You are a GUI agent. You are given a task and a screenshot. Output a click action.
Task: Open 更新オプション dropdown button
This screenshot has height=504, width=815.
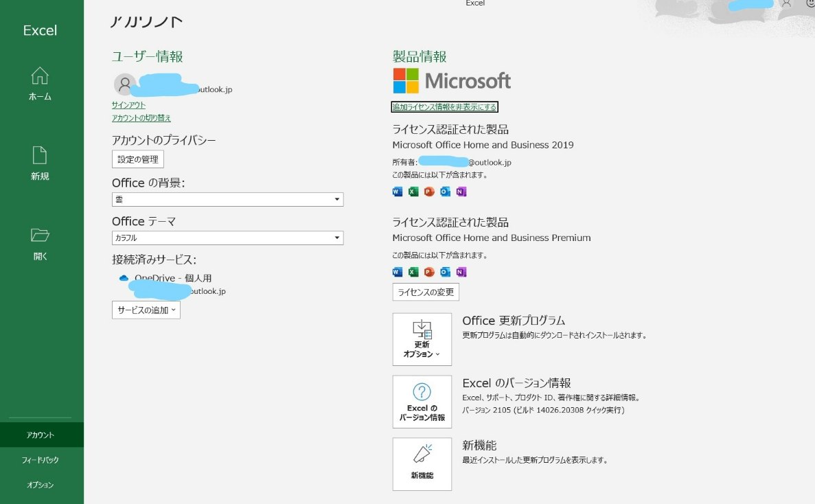(x=422, y=339)
